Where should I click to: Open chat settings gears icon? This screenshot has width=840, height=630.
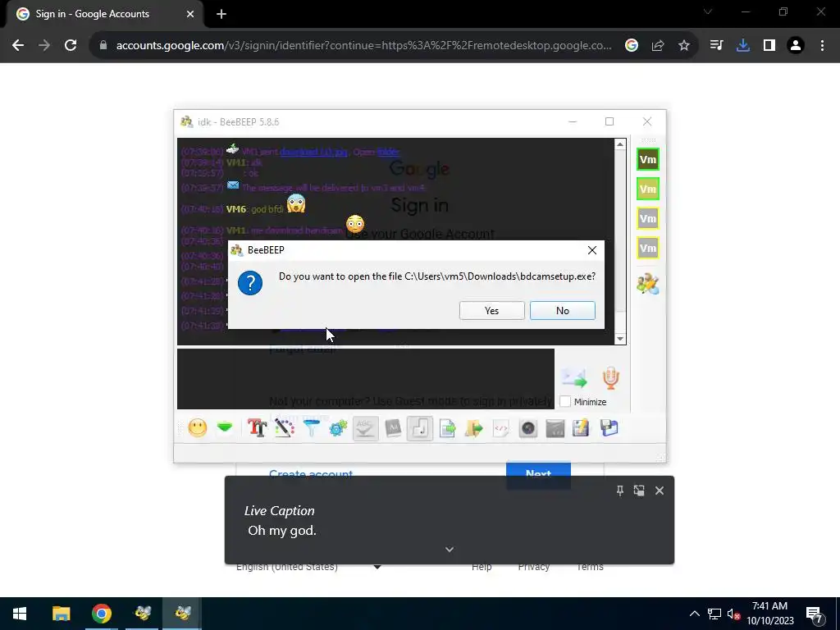(339, 428)
